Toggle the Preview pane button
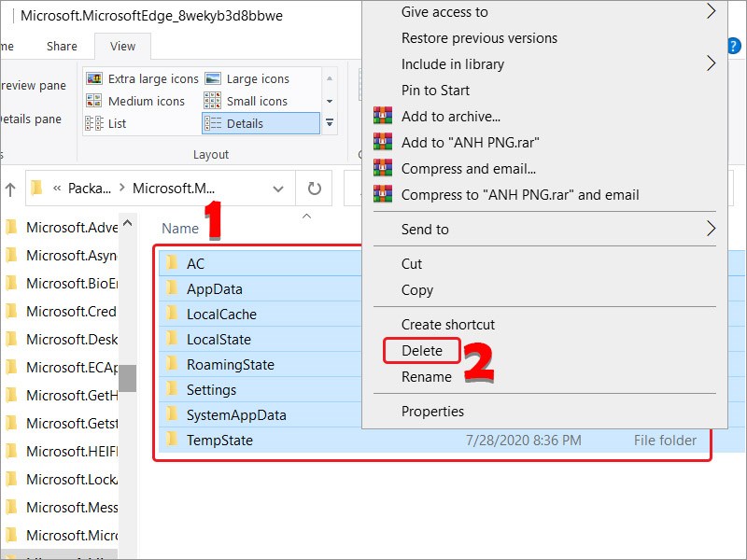Viewport: 747px width, 560px height. pos(34,86)
